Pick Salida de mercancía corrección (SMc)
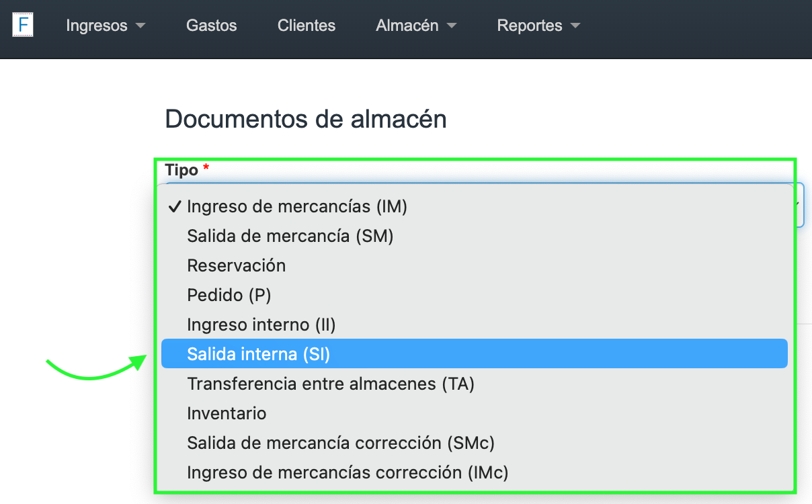812x504 pixels. pos(341,443)
